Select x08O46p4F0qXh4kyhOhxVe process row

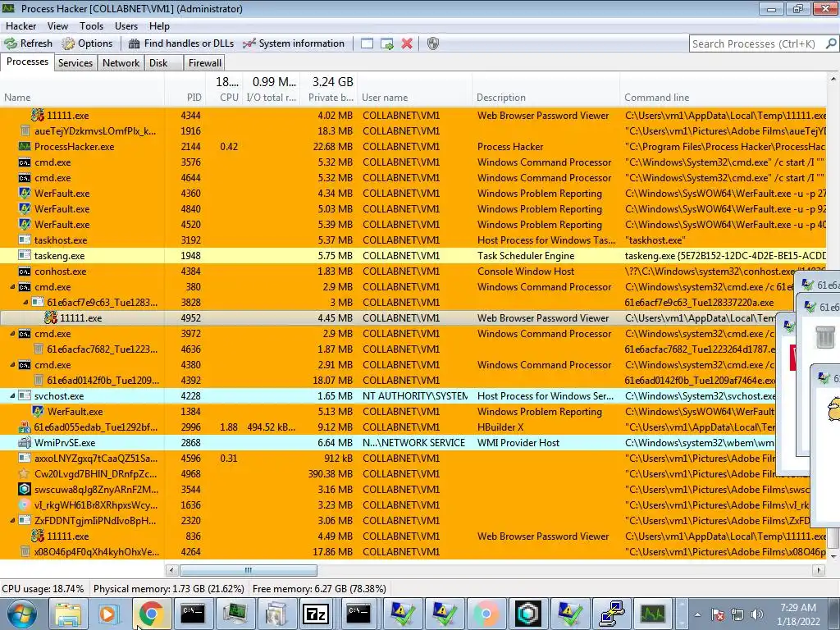click(x=413, y=551)
